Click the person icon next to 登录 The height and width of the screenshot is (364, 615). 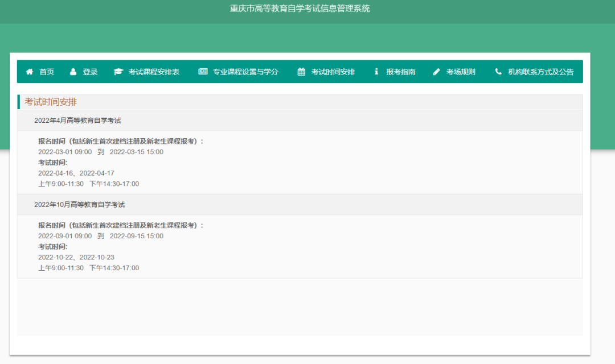[x=73, y=72]
